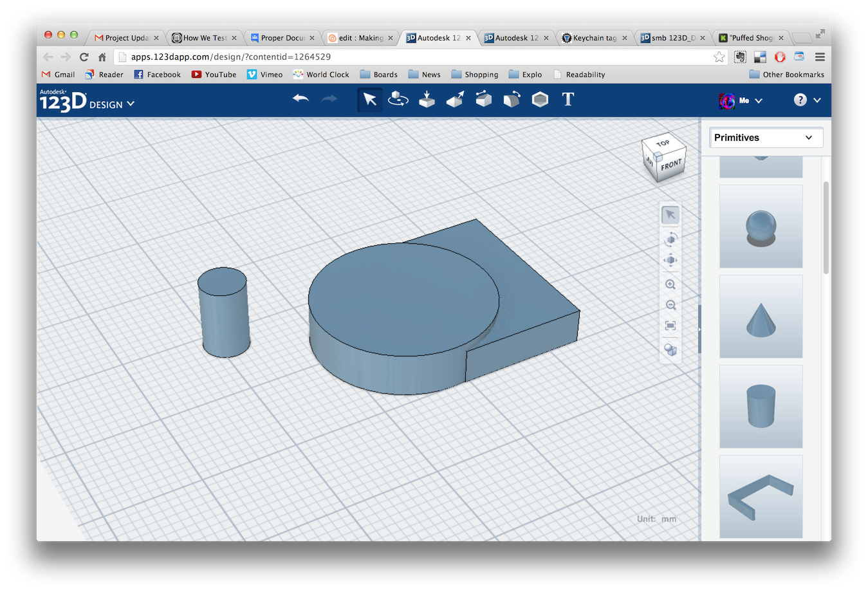868x592 pixels.
Task: Open the Primitives category dropdown
Action: [x=766, y=138]
